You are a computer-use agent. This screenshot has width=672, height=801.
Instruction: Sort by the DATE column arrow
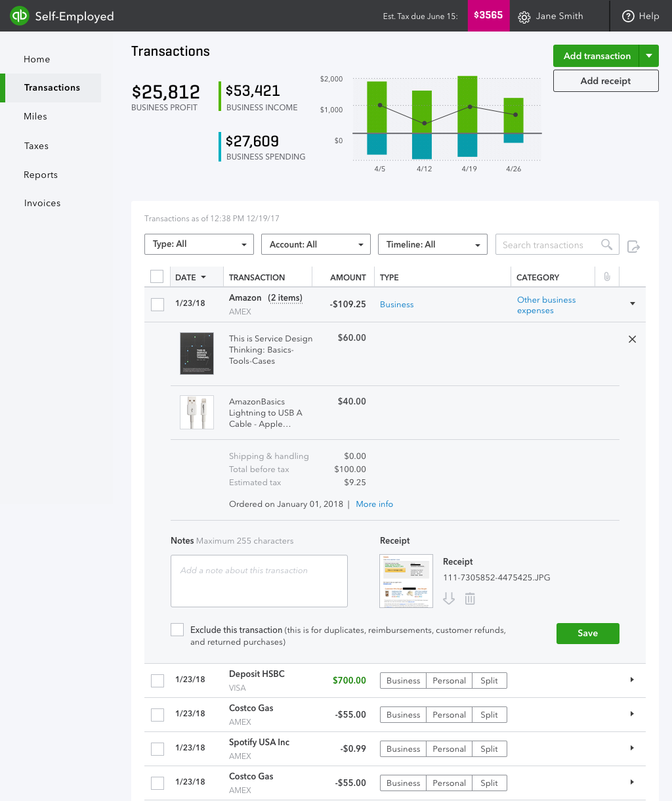coord(203,277)
